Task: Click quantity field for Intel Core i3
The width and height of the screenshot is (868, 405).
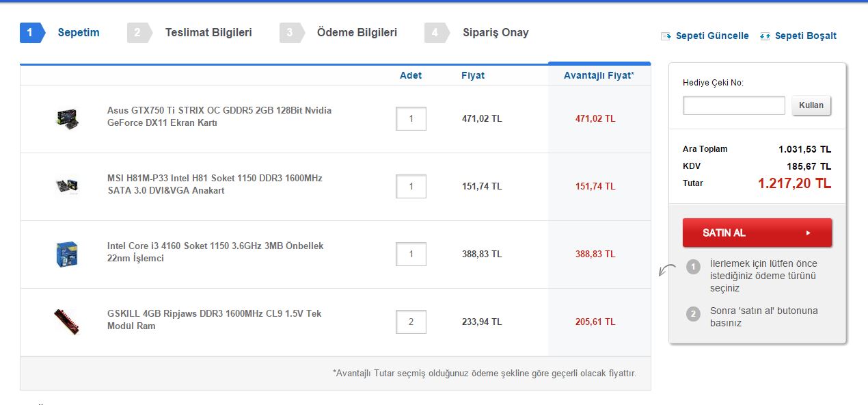Action: (411, 254)
